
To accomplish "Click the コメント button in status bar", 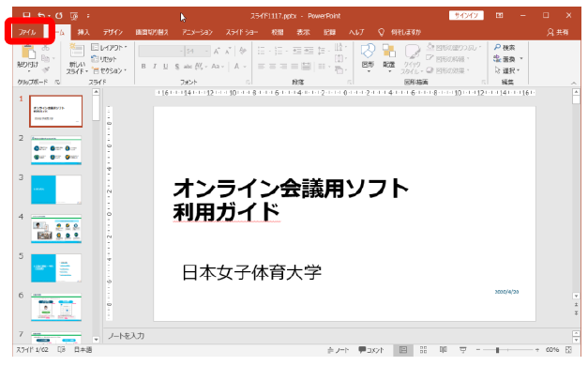I will point(370,350).
